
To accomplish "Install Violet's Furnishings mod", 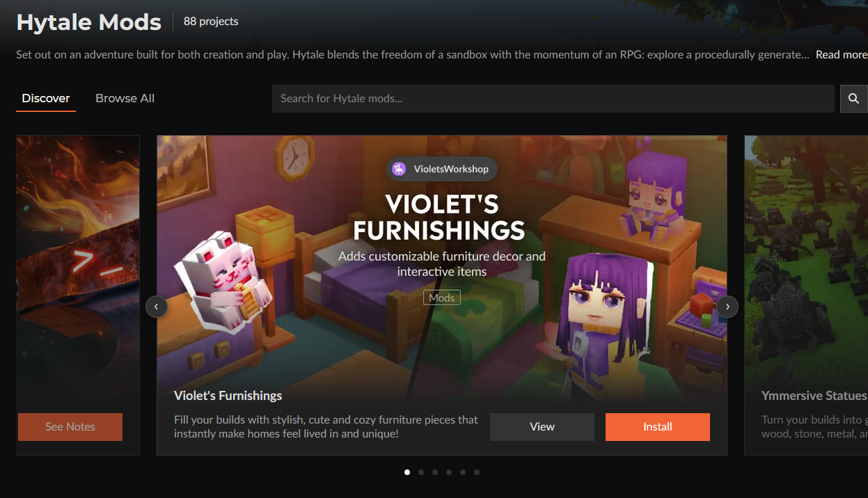I will (x=658, y=427).
